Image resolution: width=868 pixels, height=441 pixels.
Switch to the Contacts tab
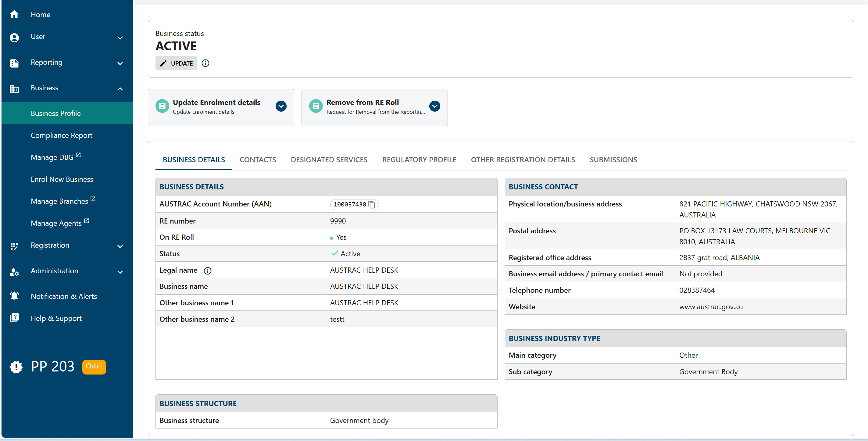[258, 160]
